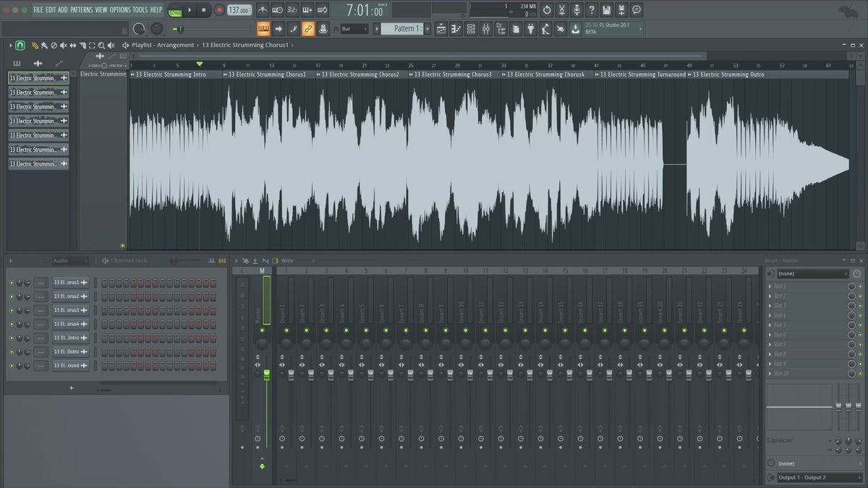Open the plugin picker plug icon
This screenshot has width=868, height=488.
click(530, 29)
